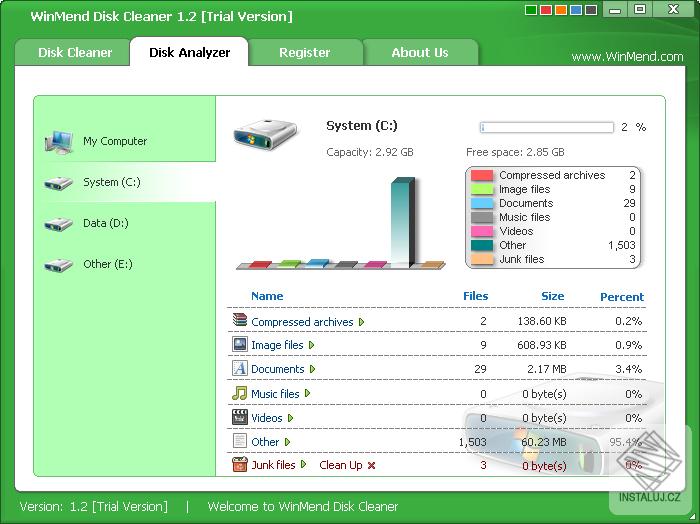The image size is (700, 524).
Task: Click the 138.60 KB size value
Action: [x=542, y=321]
